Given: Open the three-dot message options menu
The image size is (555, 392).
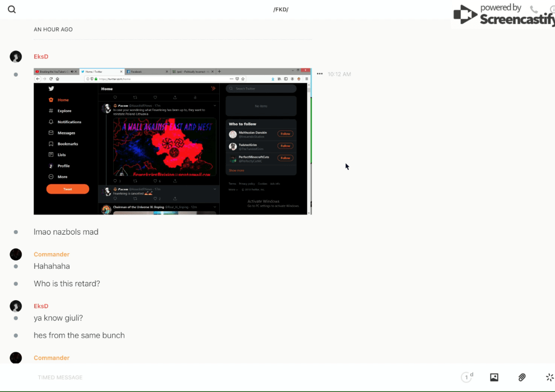Looking at the screenshot, I should pos(320,74).
